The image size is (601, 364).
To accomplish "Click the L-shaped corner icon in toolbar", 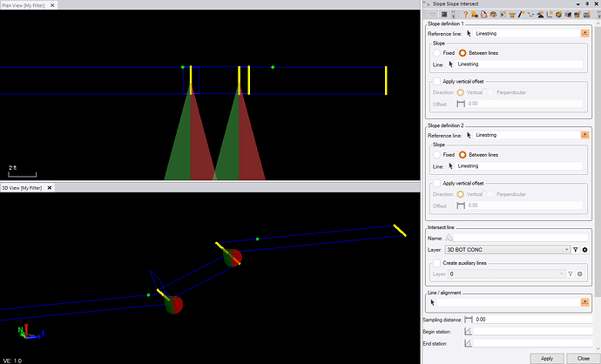I will click(550, 15).
